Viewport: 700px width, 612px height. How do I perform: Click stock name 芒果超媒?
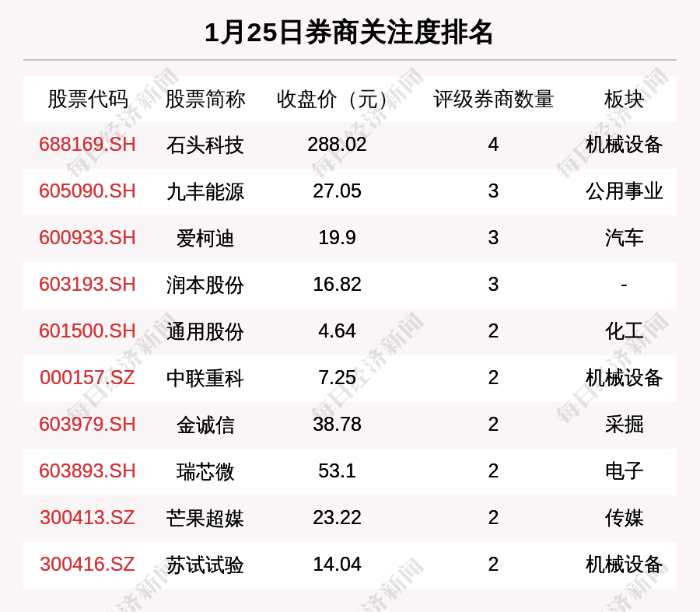click(205, 518)
